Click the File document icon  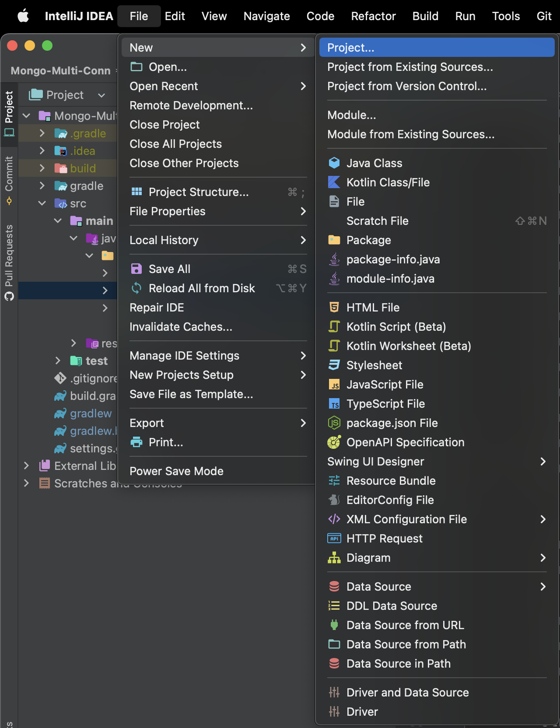(334, 202)
